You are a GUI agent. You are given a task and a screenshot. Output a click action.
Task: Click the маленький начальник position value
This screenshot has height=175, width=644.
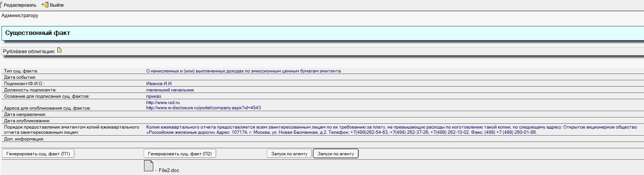(x=170, y=90)
